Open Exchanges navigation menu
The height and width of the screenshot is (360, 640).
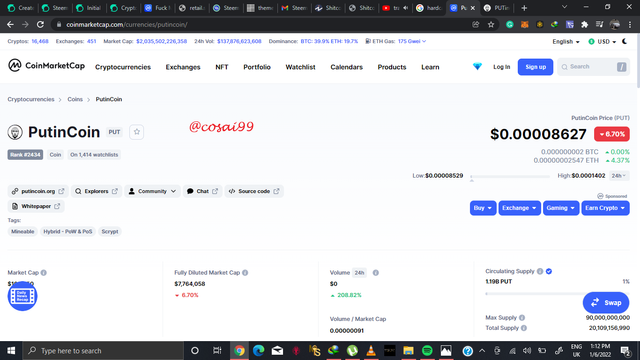[183, 67]
